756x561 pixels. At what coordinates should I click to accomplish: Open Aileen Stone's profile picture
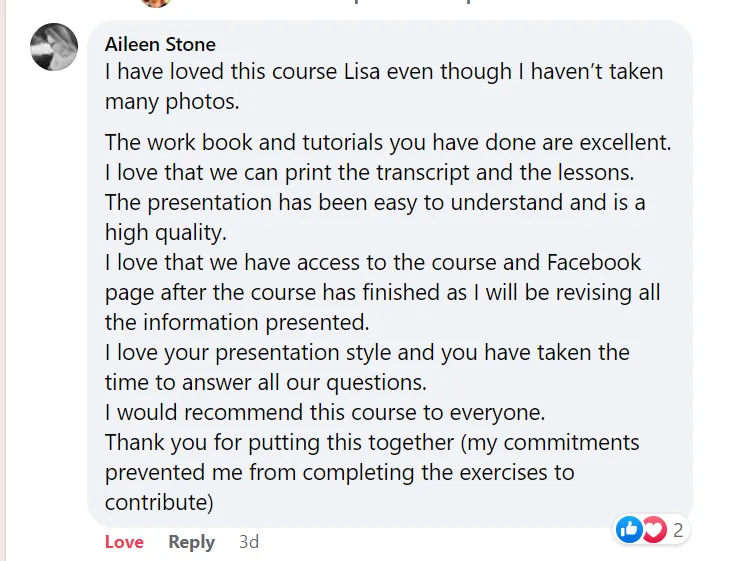[x=54, y=46]
